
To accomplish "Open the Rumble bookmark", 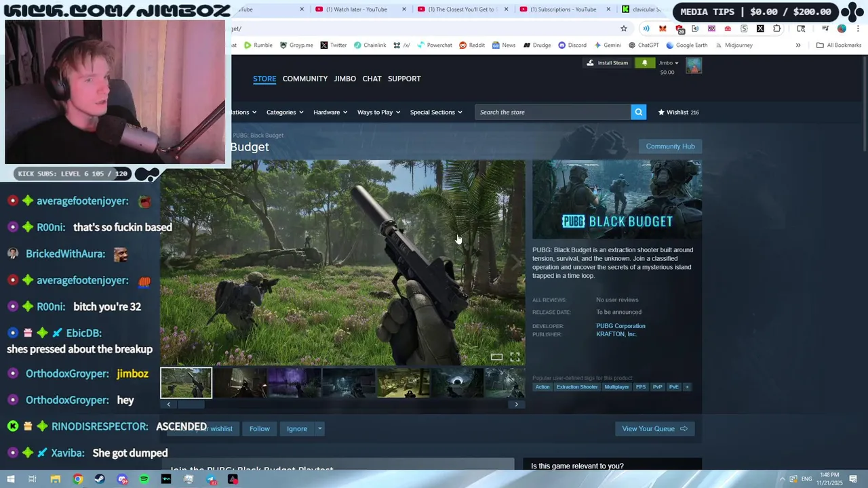I will pyautogui.click(x=258, y=45).
